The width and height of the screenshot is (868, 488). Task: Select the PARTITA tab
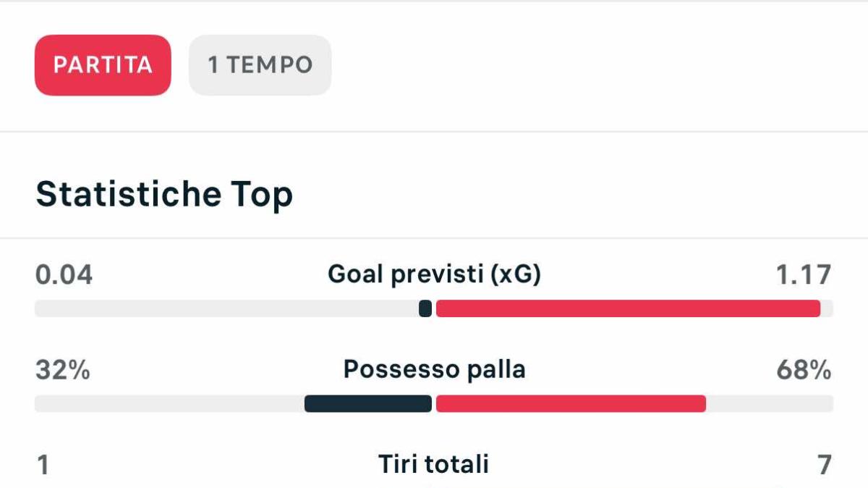[102, 65]
